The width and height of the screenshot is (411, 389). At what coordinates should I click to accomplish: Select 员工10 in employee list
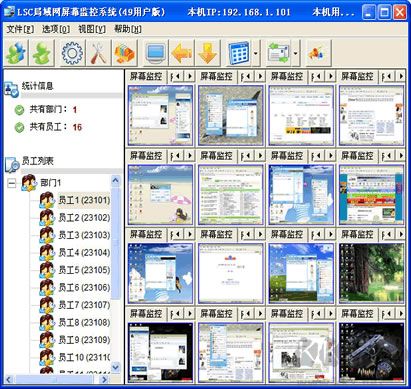point(84,357)
